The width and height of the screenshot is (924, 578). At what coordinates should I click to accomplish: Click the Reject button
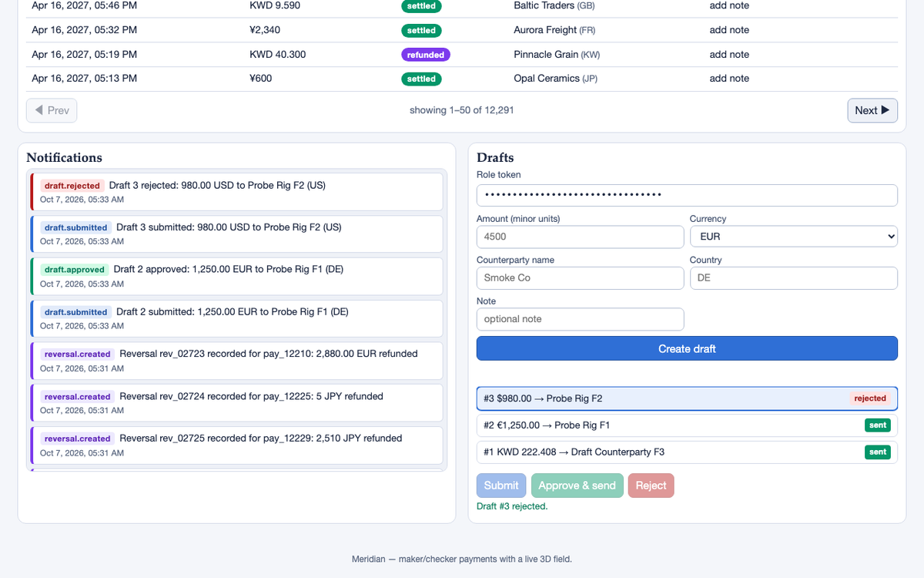pyautogui.click(x=651, y=486)
